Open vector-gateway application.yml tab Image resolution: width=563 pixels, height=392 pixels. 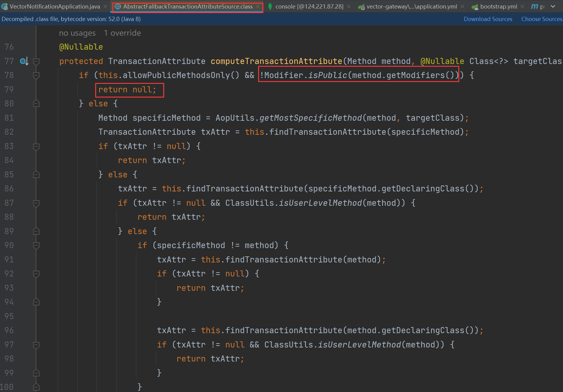click(x=412, y=6)
